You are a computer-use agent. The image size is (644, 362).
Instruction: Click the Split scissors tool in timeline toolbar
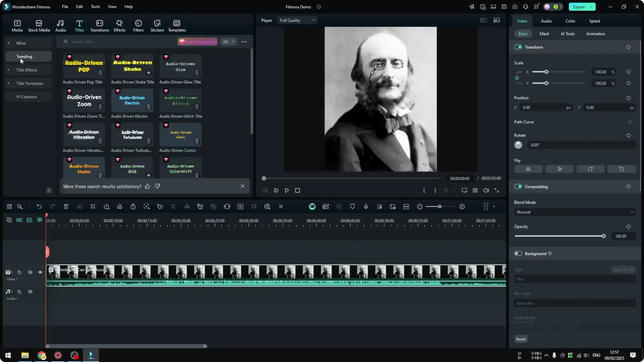click(79, 206)
